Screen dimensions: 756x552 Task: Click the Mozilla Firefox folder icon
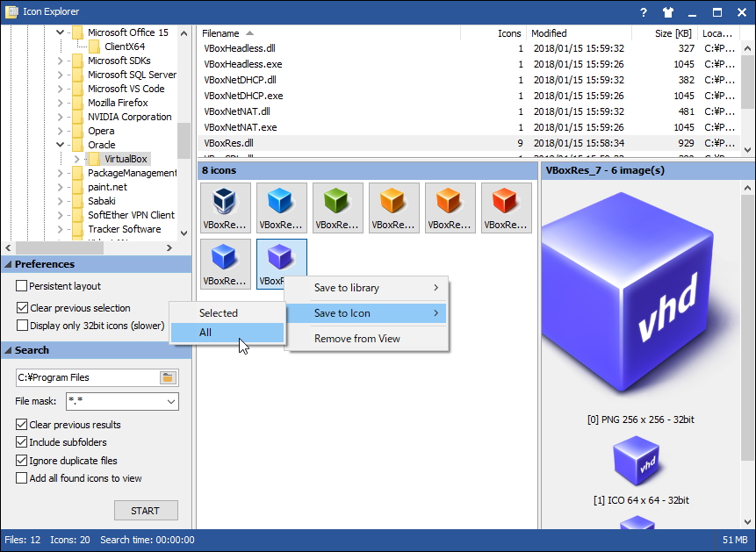[x=77, y=103]
